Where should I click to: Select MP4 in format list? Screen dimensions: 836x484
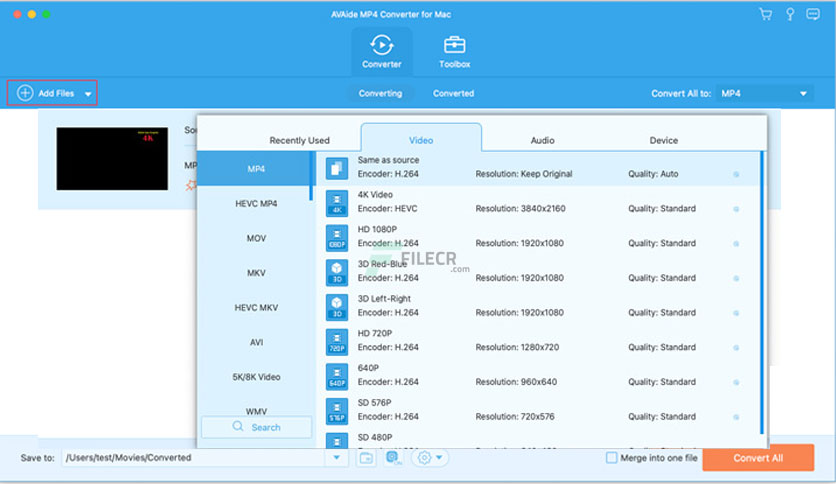254,168
